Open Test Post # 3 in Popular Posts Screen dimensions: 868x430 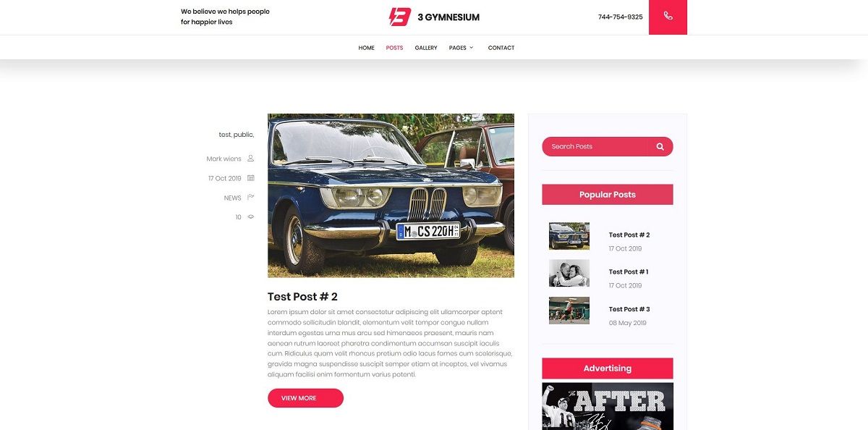point(629,309)
